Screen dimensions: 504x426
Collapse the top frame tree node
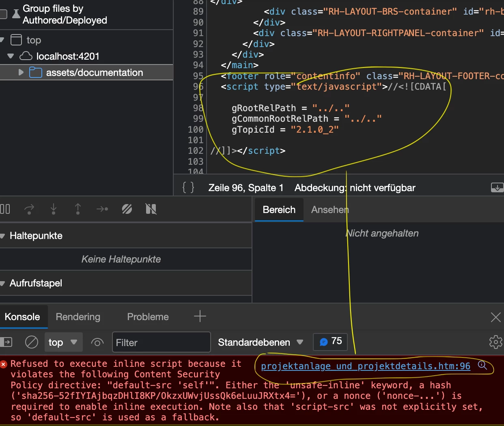2,40
